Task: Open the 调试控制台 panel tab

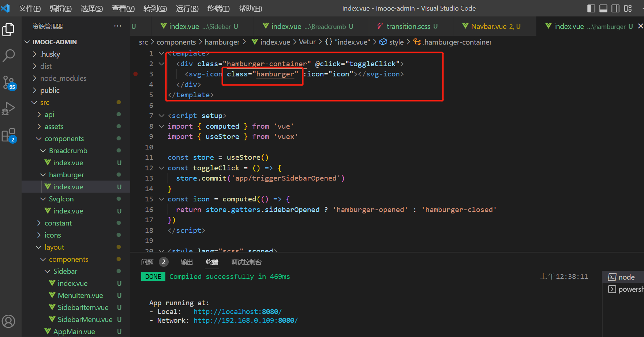Action: (x=246, y=262)
